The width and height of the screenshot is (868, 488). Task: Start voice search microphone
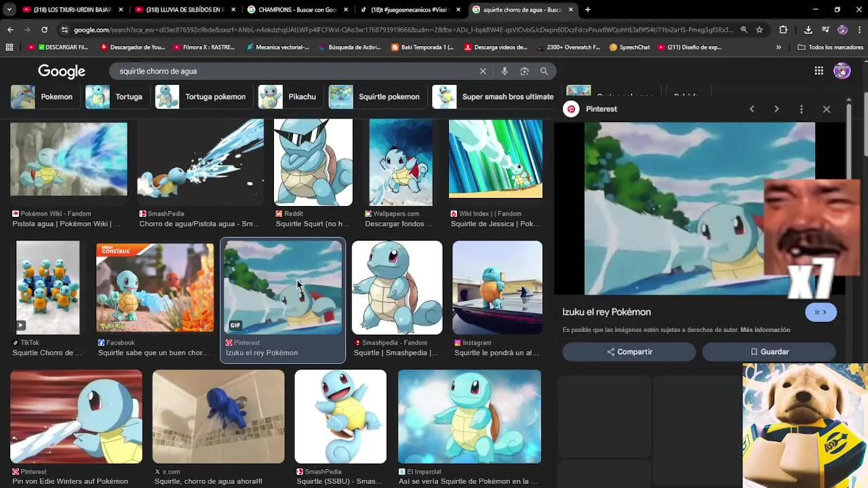504,71
